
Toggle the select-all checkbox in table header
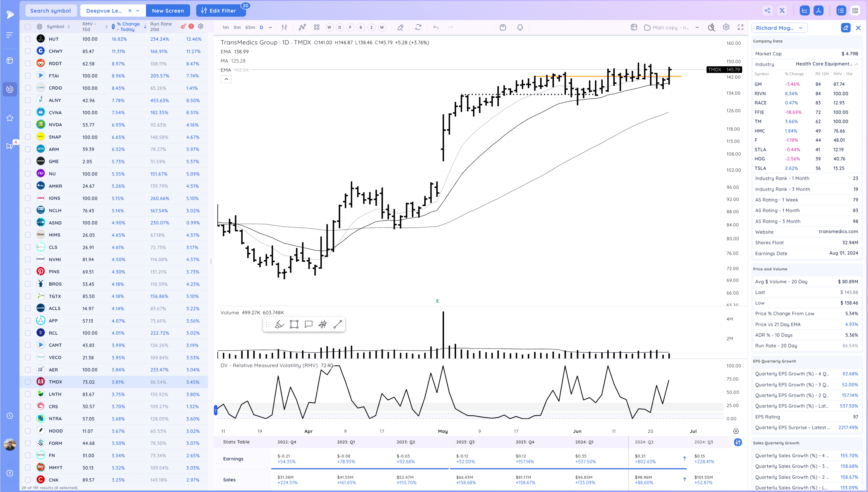tap(28, 26)
